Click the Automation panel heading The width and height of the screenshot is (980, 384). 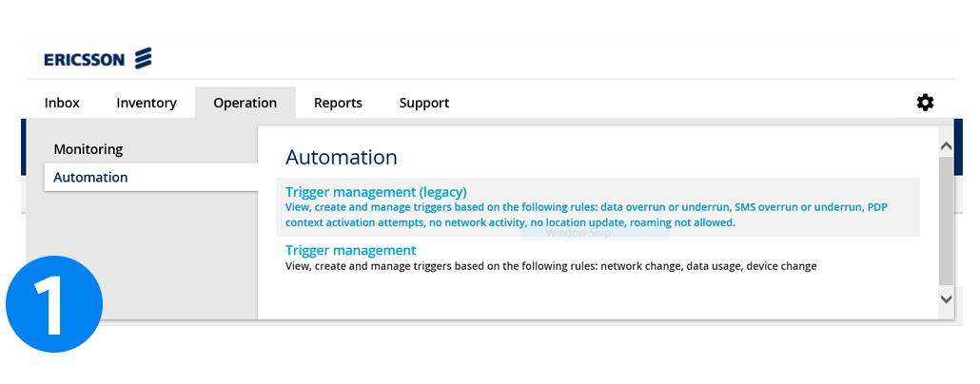(x=342, y=158)
